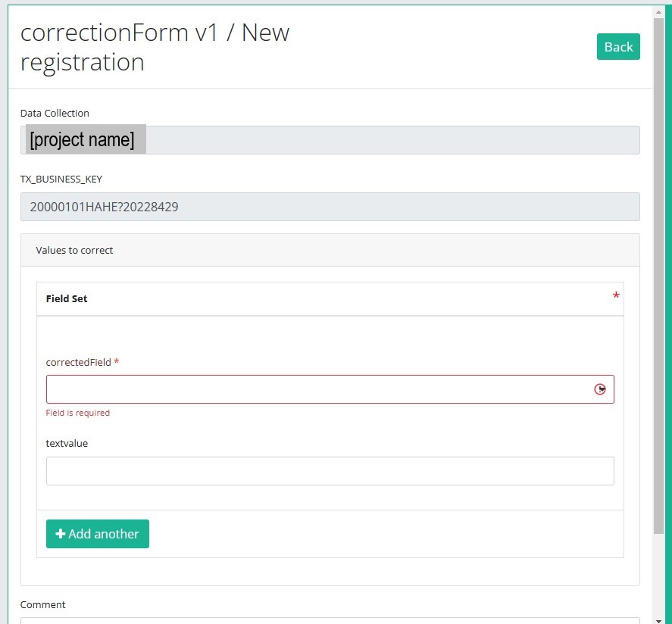The image size is (672, 624).
Task: Click the Field is required error message
Action: tap(77, 413)
